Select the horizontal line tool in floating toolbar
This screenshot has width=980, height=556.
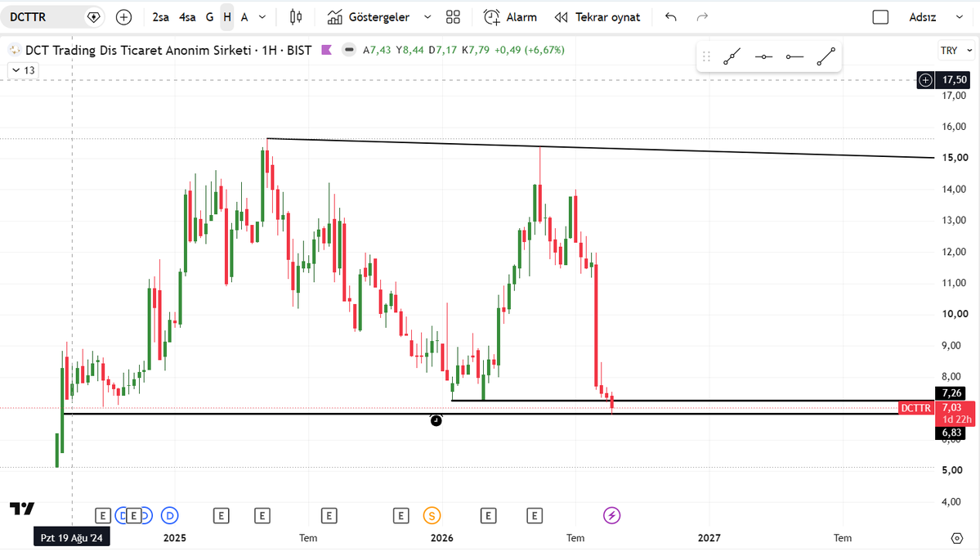tap(763, 57)
